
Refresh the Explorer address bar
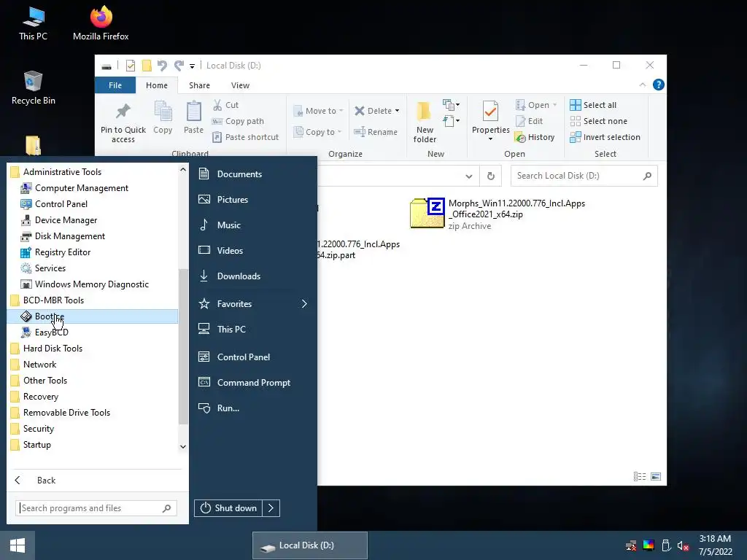tap(491, 176)
